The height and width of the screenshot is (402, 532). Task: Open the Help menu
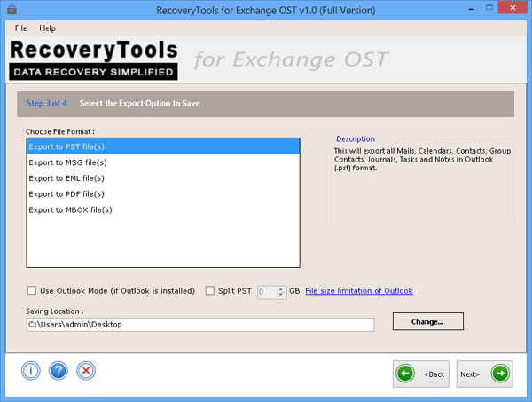(x=47, y=28)
